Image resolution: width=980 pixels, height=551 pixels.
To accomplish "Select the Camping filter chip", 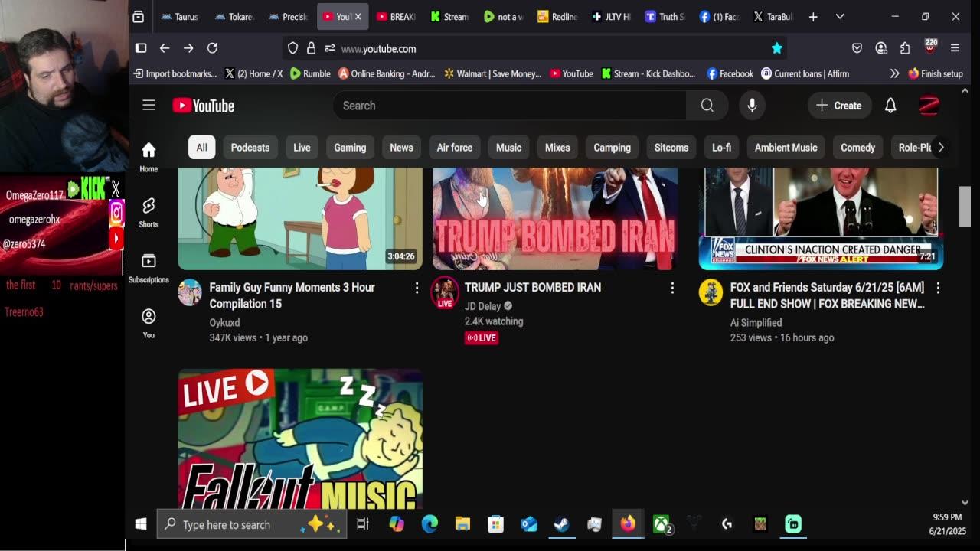I will click(612, 147).
